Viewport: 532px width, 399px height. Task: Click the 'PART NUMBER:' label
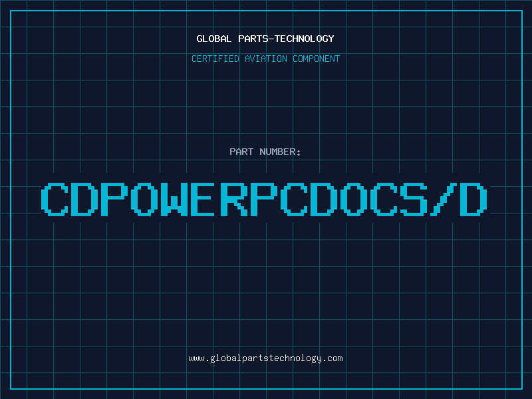pos(265,152)
